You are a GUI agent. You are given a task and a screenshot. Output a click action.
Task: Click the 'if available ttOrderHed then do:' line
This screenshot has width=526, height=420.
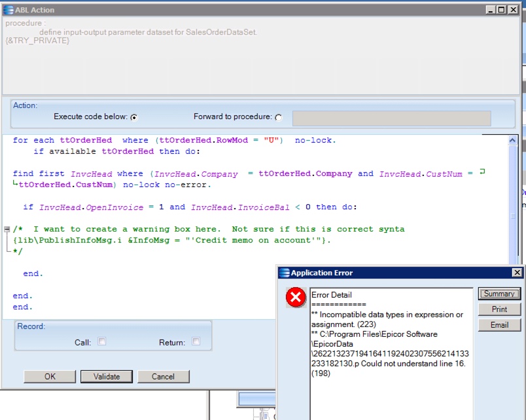coord(116,151)
